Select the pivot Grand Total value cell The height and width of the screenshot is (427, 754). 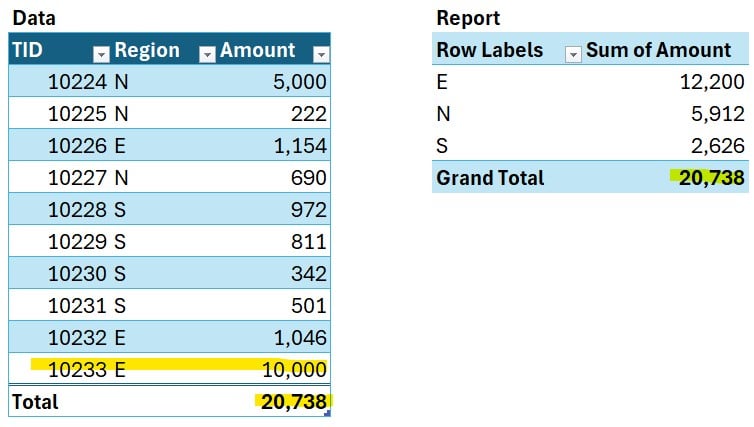tap(711, 178)
